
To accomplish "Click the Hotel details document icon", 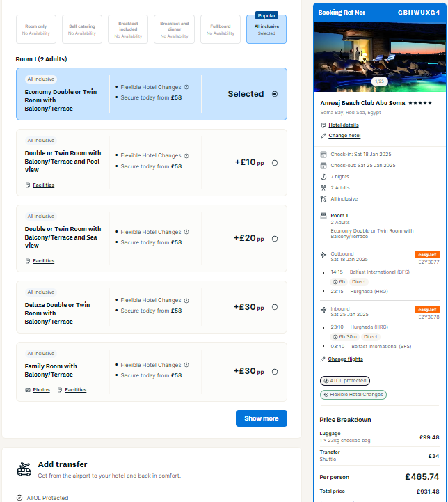I will pos(323,125).
